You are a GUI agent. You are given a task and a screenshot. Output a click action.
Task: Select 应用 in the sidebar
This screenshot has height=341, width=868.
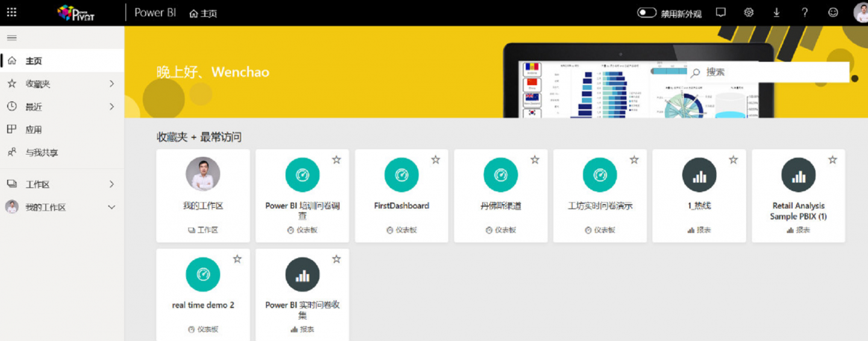tap(62, 130)
